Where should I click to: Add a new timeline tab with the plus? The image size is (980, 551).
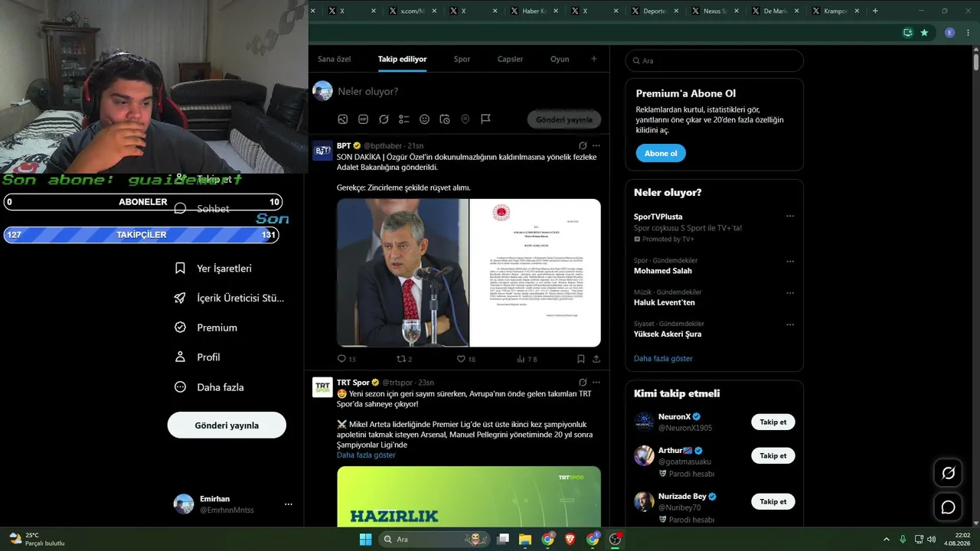(593, 59)
